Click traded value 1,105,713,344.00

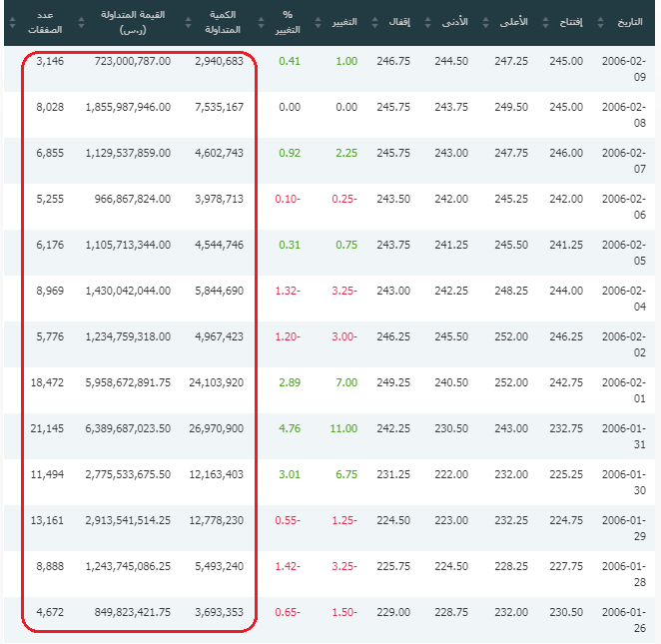(x=128, y=246)
